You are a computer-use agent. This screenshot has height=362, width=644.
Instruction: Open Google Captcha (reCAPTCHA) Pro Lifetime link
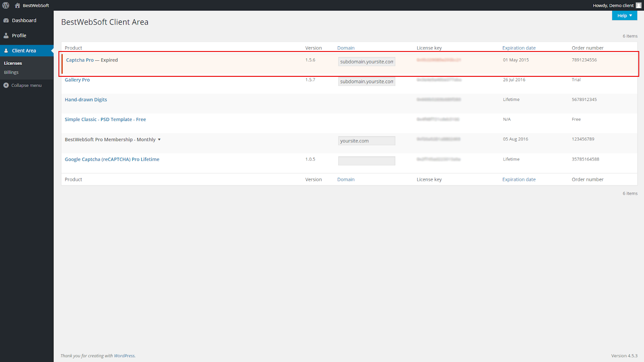coord(112,159)
